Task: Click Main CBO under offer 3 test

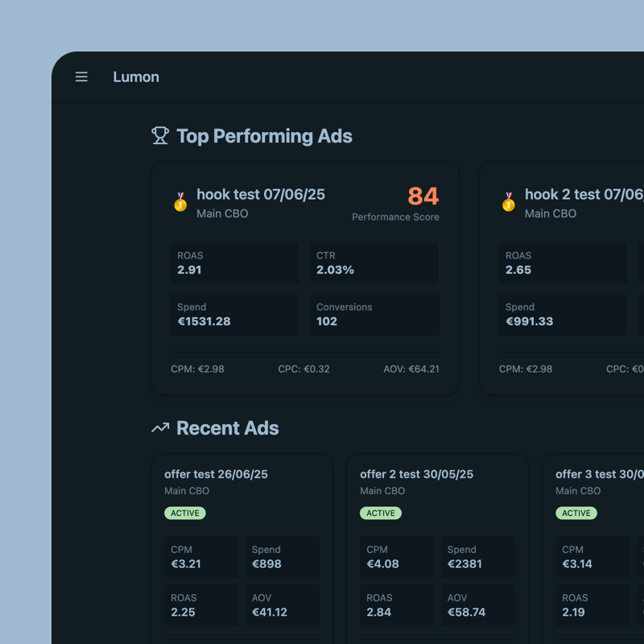Action: tap(578, 491)
